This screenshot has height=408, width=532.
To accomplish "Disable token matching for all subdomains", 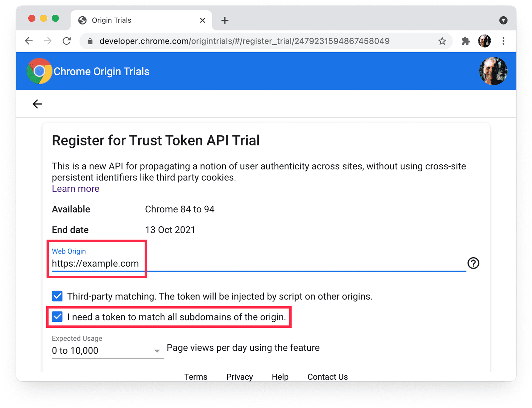I will (x=57, y=316).
